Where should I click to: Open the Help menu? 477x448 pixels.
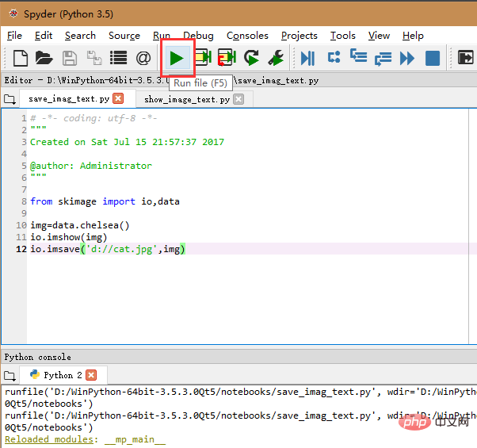(x=413, y=36)
